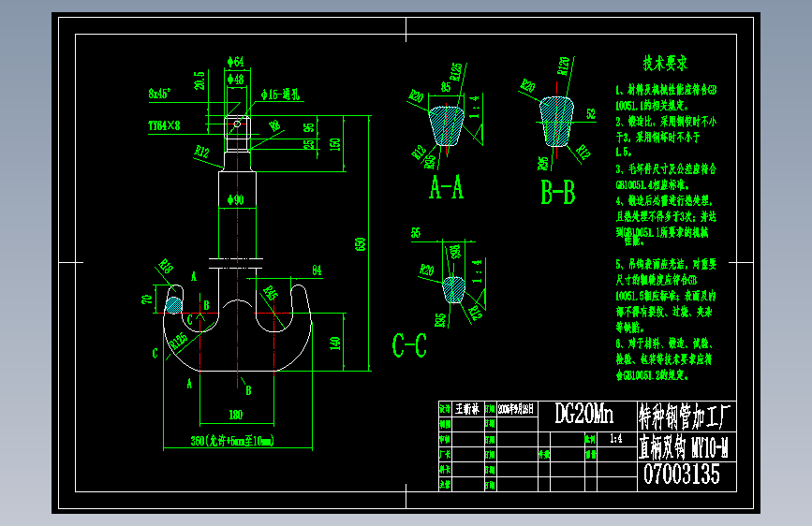Click the small φ15 hole circle on shank
812x526 pixels.
pos(237,124)
